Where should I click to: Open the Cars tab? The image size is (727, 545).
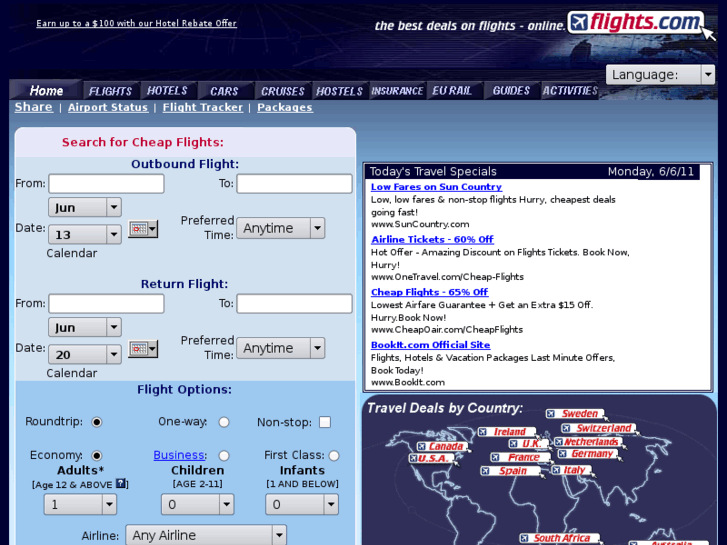point(224,91)
